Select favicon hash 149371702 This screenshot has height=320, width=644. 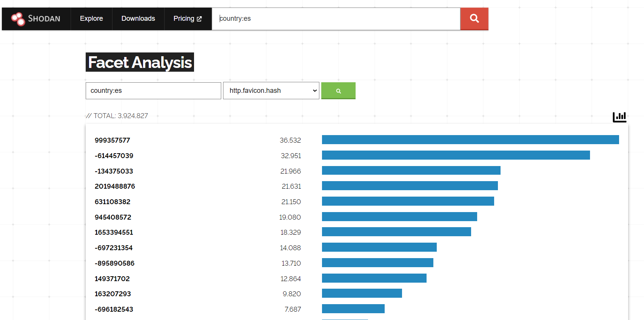click(x=112, y=279)
